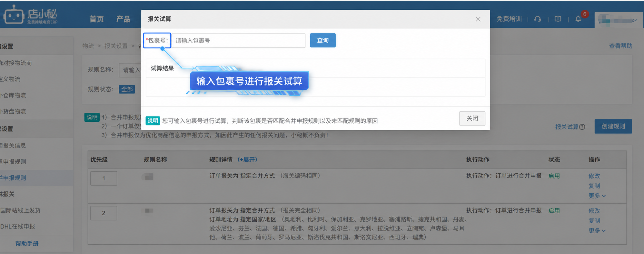644x254 pixels.
Task: Select the 全部 status filter
Action: pos(127,89)
